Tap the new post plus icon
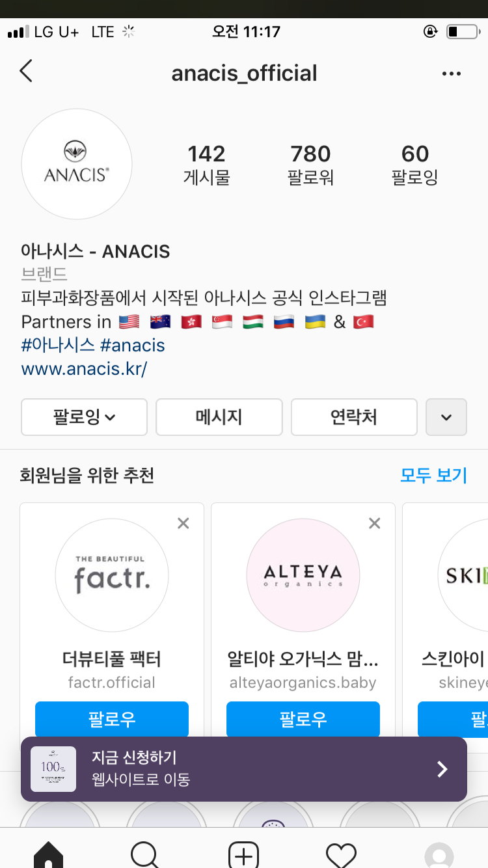488x868 pixels. coord(243,855)
